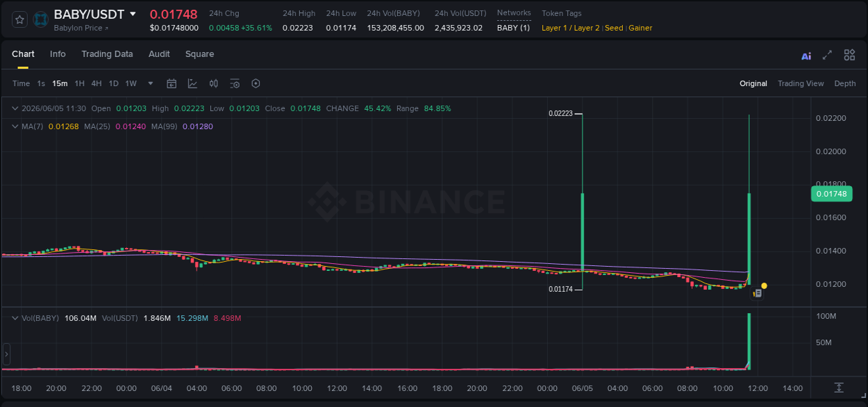Image resolution: width=868 pixels, height=407 pixels.
Task: Open the Trading Data tab
Action: pyautogui.click(x=107, y=54)
